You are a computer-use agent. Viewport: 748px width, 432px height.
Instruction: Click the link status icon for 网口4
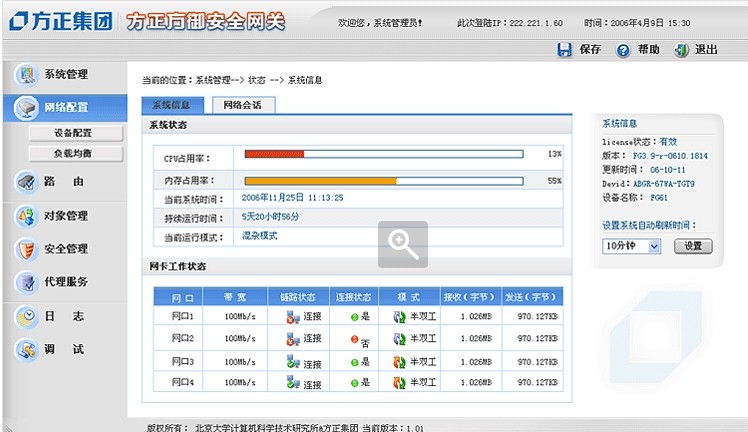[292, 382]
